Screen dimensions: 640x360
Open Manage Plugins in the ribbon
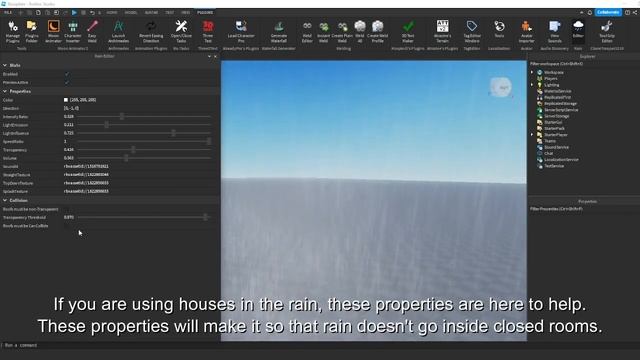pos(13,31)
